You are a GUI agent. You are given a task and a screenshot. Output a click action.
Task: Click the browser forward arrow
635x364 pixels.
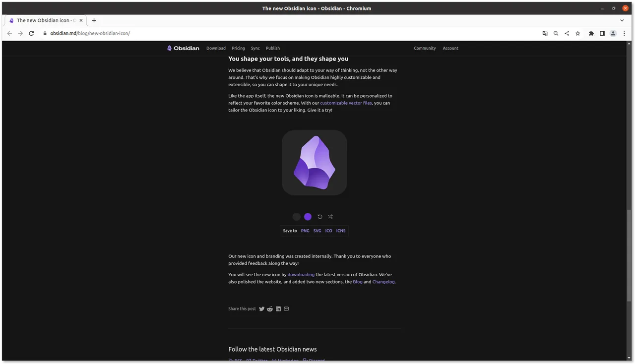(20, 33)
